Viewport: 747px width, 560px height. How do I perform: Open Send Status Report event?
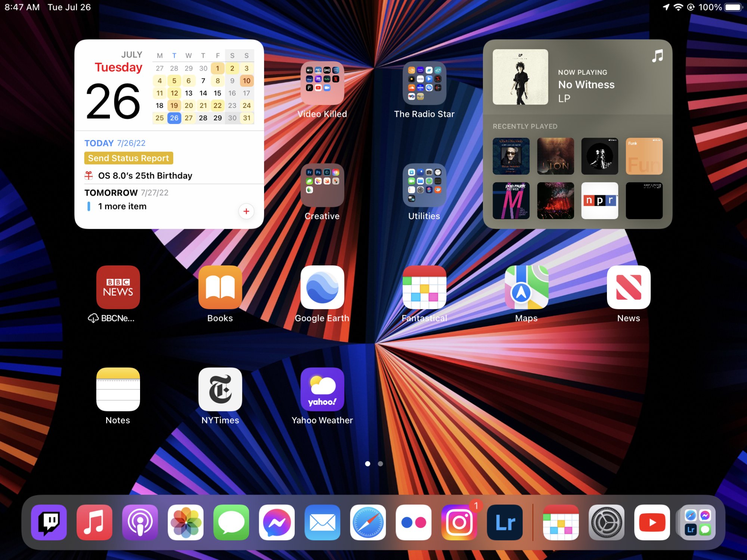(128, 158)
